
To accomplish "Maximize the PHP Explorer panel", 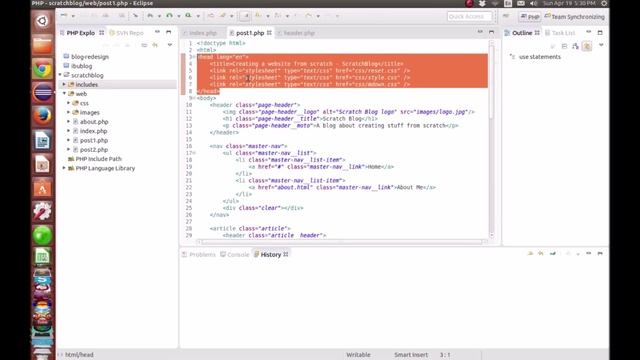I will click(x=169, y=32).
